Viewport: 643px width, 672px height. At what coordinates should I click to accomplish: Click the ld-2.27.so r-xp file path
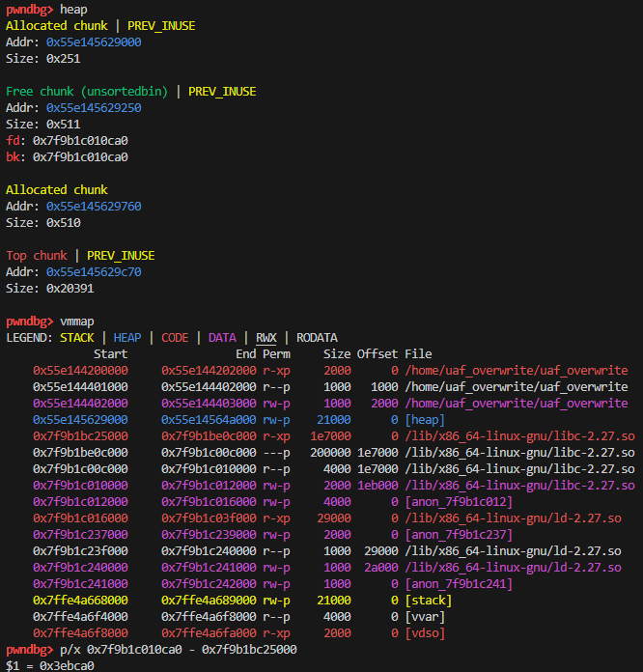513,518
